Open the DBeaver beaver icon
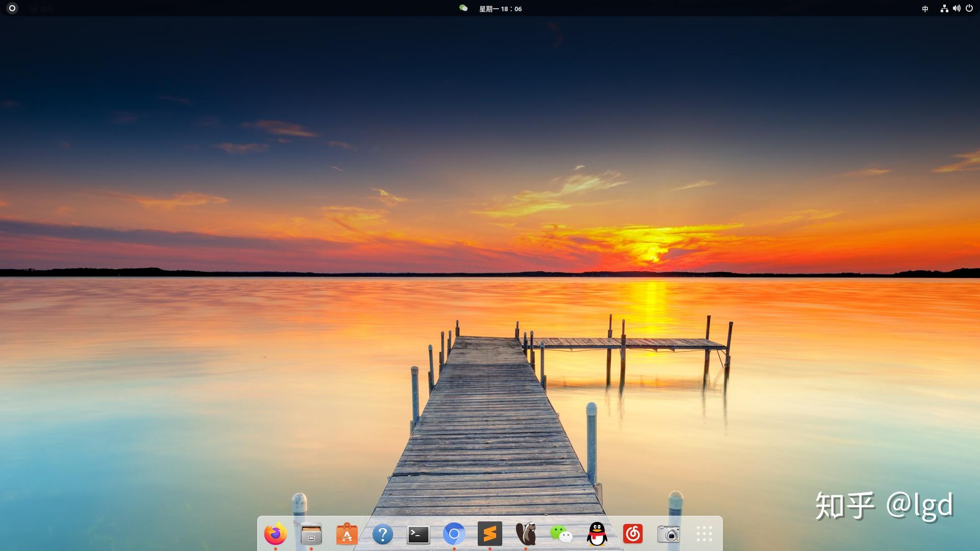 525,534
